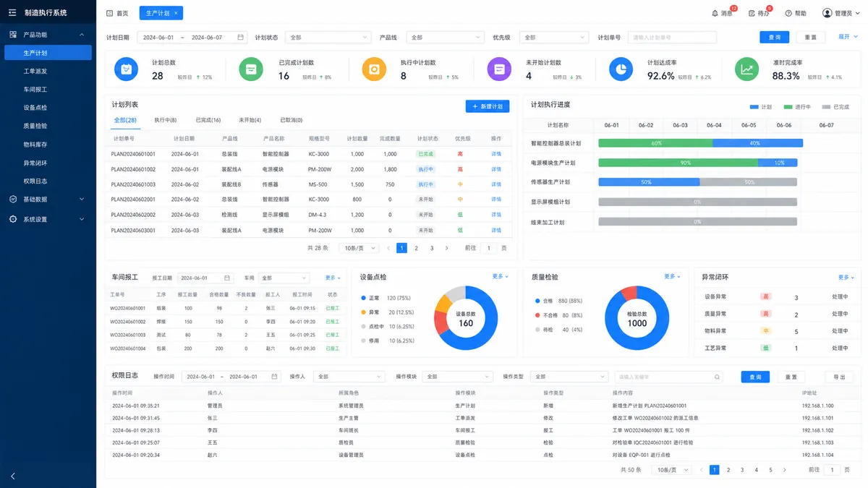Image resolution: width=868 pixels, height=488 pixels.
Task: Focus the 计划单号 input field
Action: (672, 37)
